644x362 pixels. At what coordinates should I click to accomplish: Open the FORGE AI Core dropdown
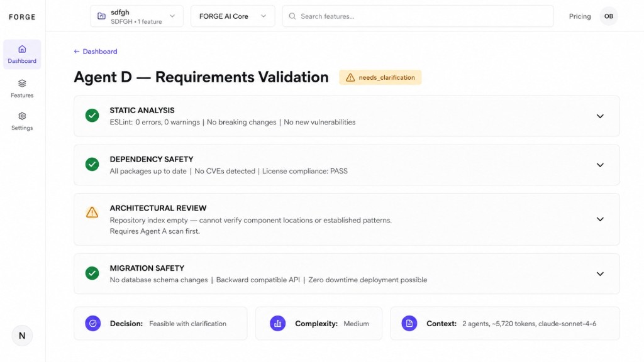[x=233, y=16]
